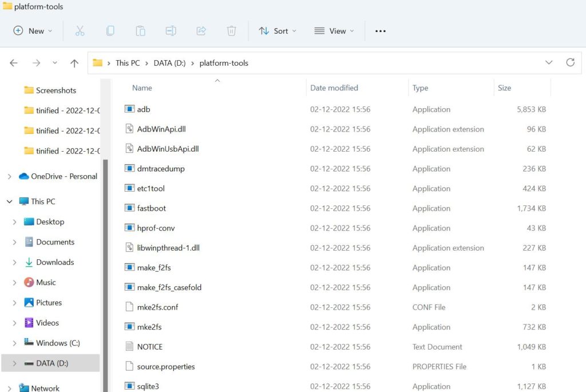This screenshot has height=392, width=586.
Task: Go up one folder level
Action: 74,63
